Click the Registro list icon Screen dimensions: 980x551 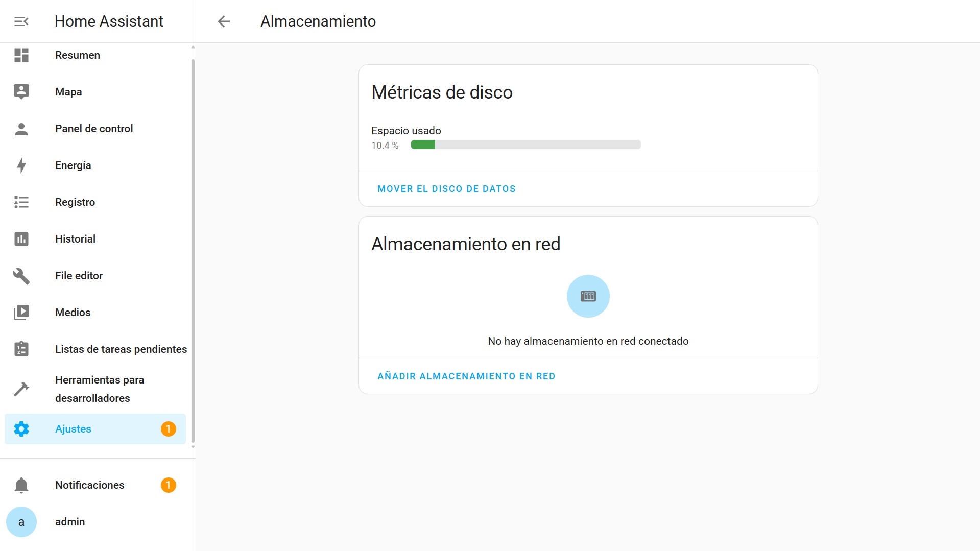coord(21,202)
